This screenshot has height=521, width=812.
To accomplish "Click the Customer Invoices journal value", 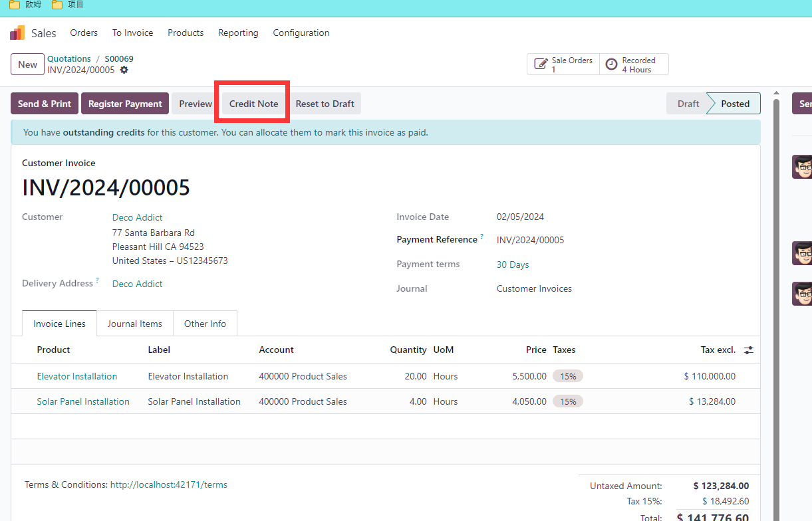I will click(x=534, y=288).
